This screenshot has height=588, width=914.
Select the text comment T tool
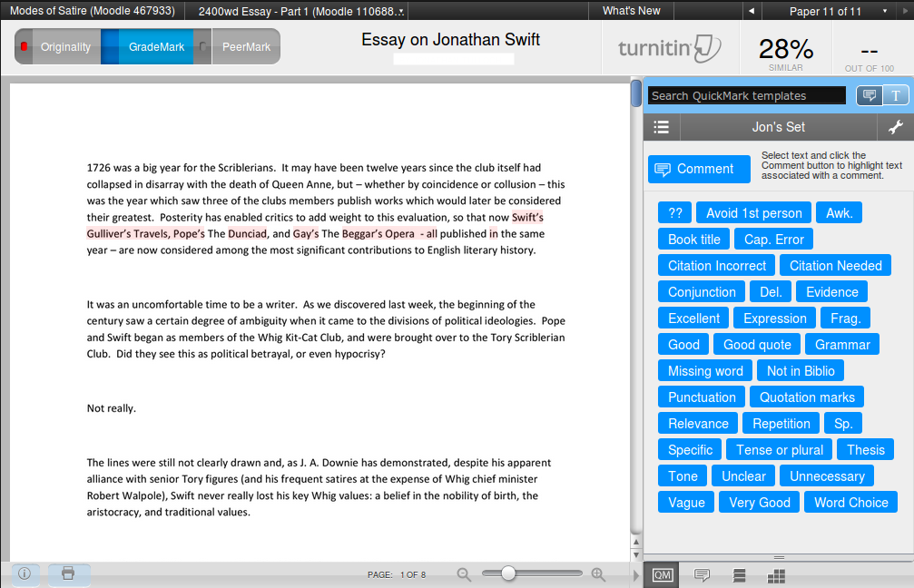click(x=895, y=95)
